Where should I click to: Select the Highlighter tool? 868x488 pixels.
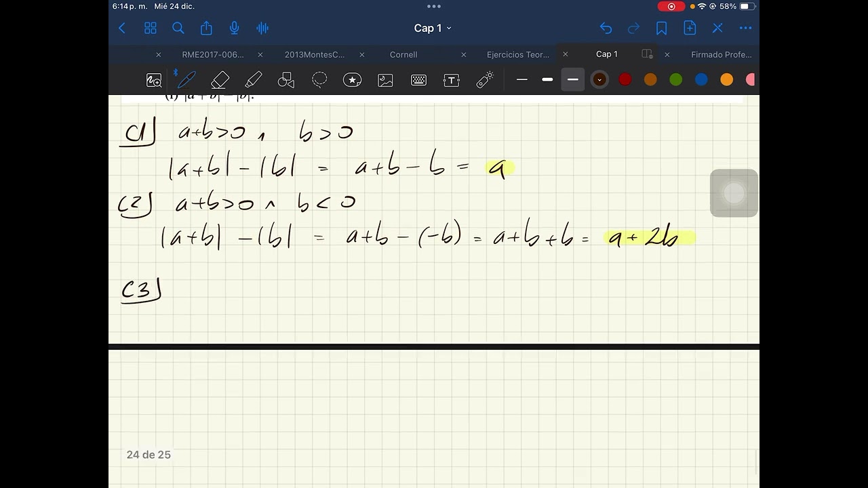[253, 80]
